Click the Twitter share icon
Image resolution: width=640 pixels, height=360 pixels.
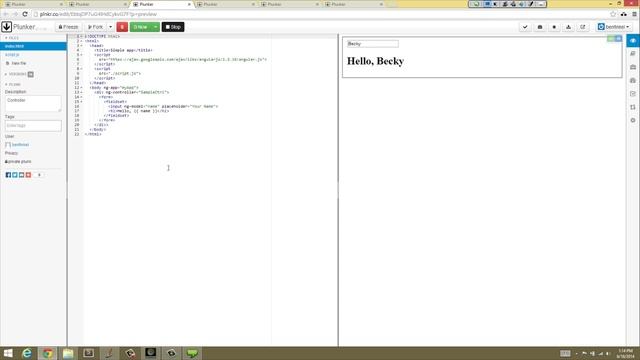[15, 175]
